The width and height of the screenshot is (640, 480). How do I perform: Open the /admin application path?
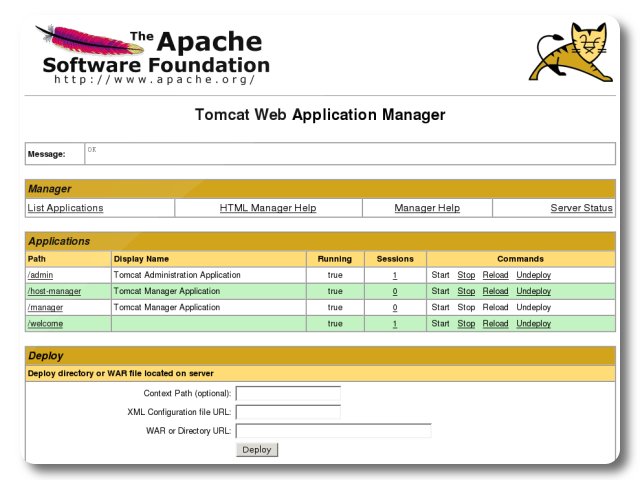tap(40, 275)
